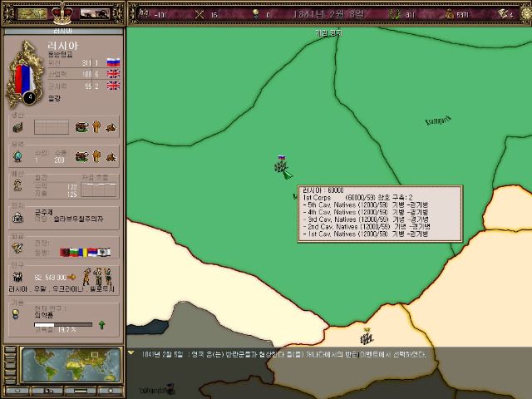
Task: Click the light bulb research points icon
Action: [x=256, y=14]
